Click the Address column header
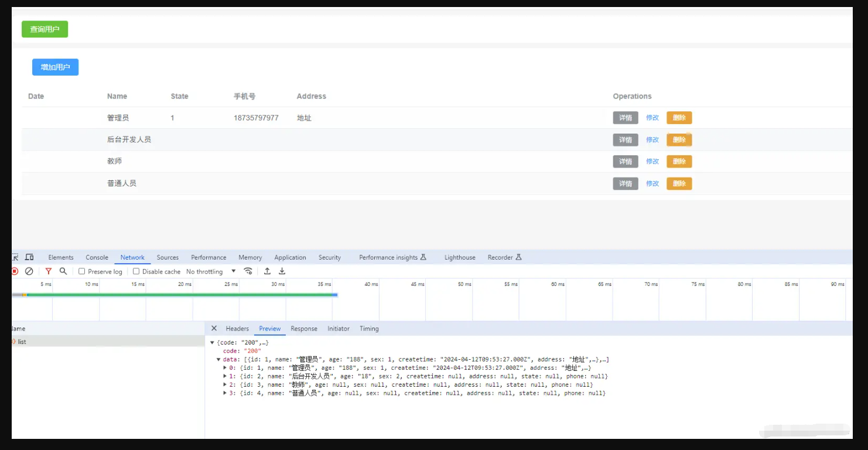 pyautogui.click(x=312, y=96)
